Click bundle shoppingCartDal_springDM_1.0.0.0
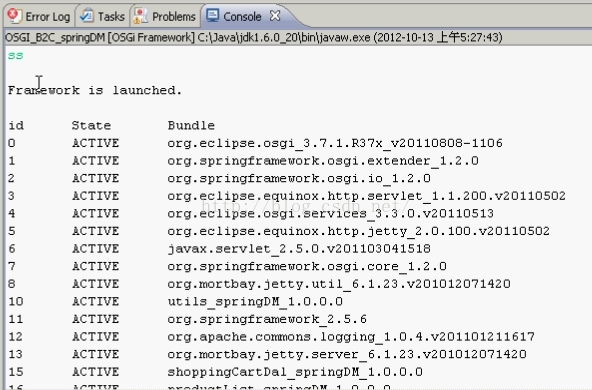 (295, 372)
